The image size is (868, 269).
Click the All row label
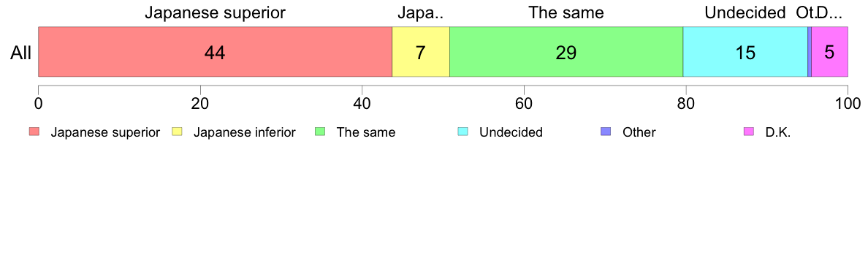click(x=21, y=53)
